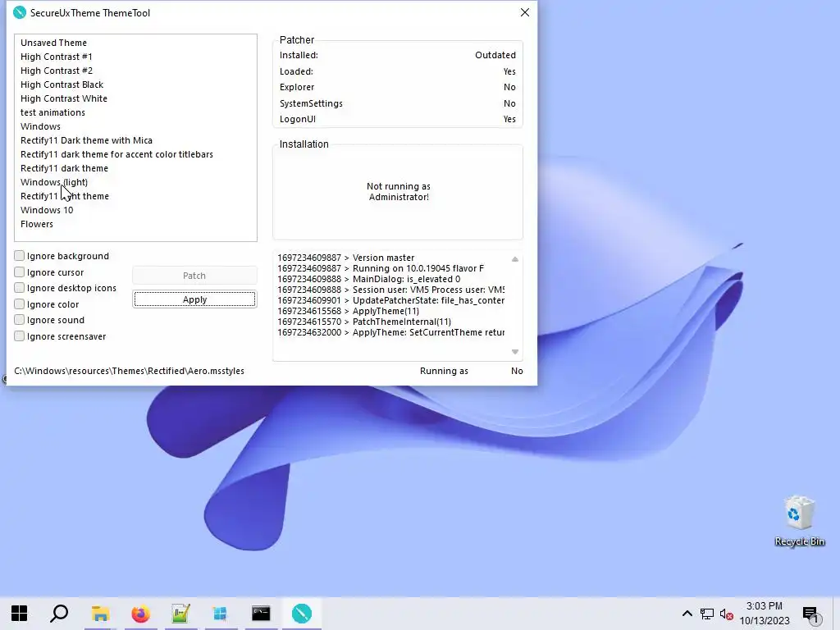The image size is (840, 630).
Task: Select Rectify11 dark theme entry
Action: pyautogui.click(x=64, y=168)
